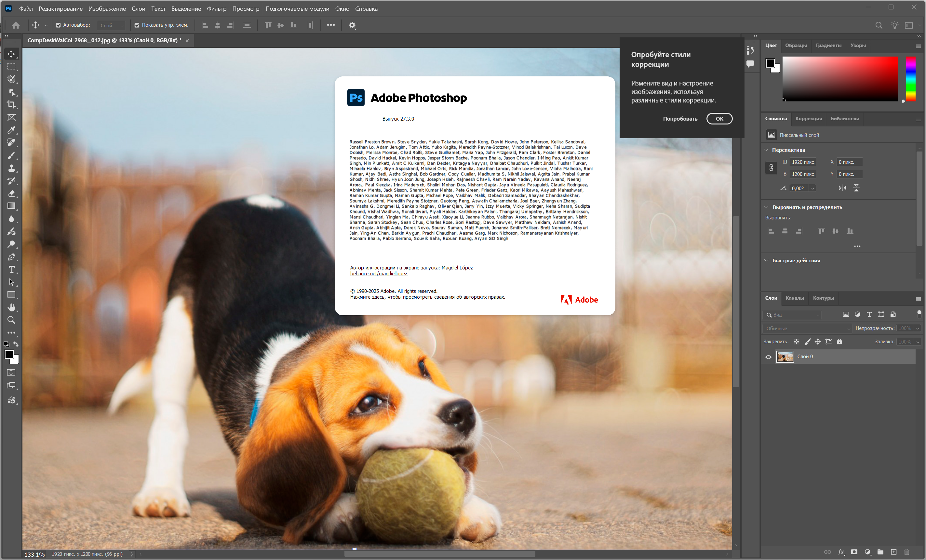This screenshot has height=560, width=926.
Task: Open the Непрозрачность dropdown arrow
Action: (917, 328)
